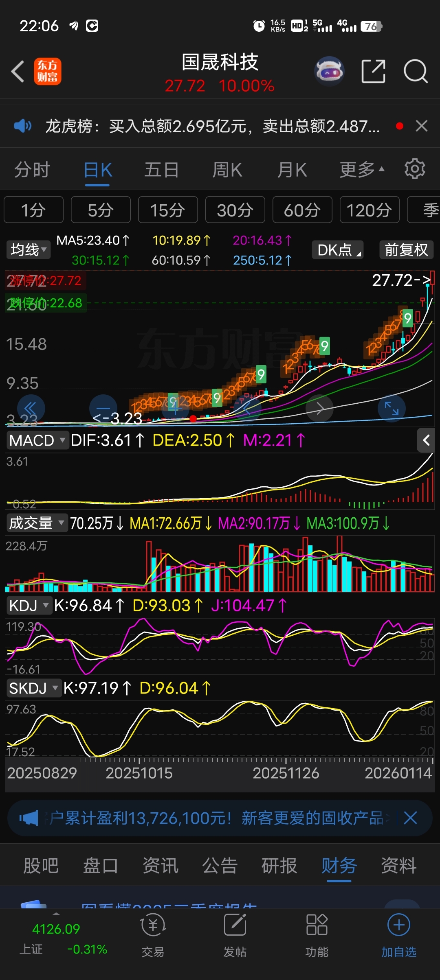This screenshot has width=440, height=980.
Task: Tap the back arrow icon
Action: pos(18,71)
